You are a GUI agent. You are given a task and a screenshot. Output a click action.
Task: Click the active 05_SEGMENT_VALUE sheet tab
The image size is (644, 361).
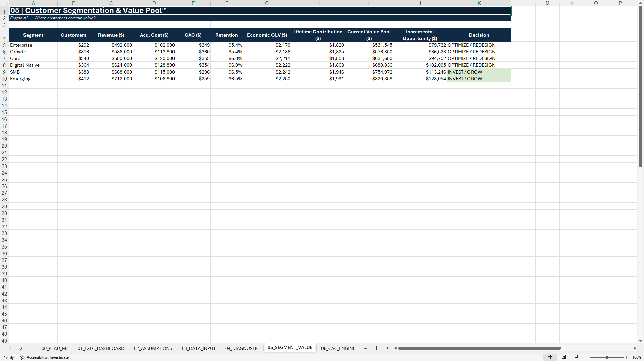point(290,348)
